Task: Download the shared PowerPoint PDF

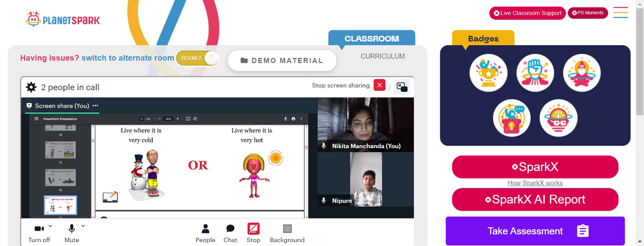Action: pyautogui.click(x=285, y=119)
